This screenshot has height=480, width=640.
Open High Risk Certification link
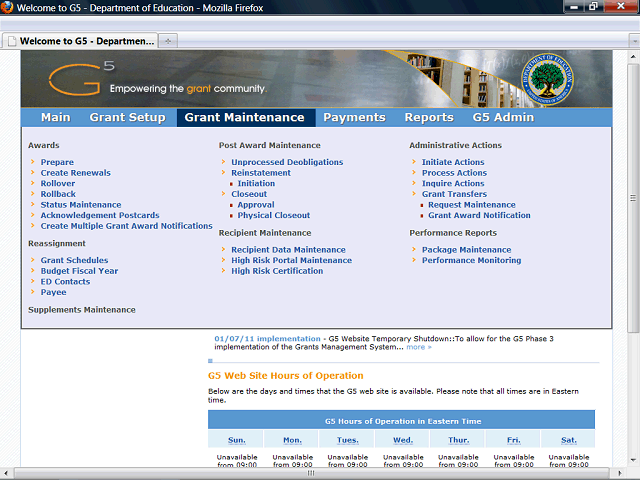click(277, 271)
